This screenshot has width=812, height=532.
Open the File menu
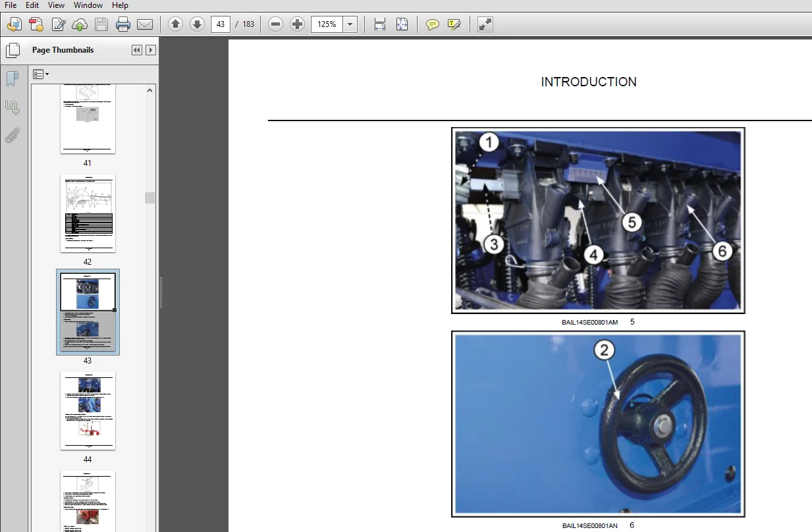tap(11, 5)
